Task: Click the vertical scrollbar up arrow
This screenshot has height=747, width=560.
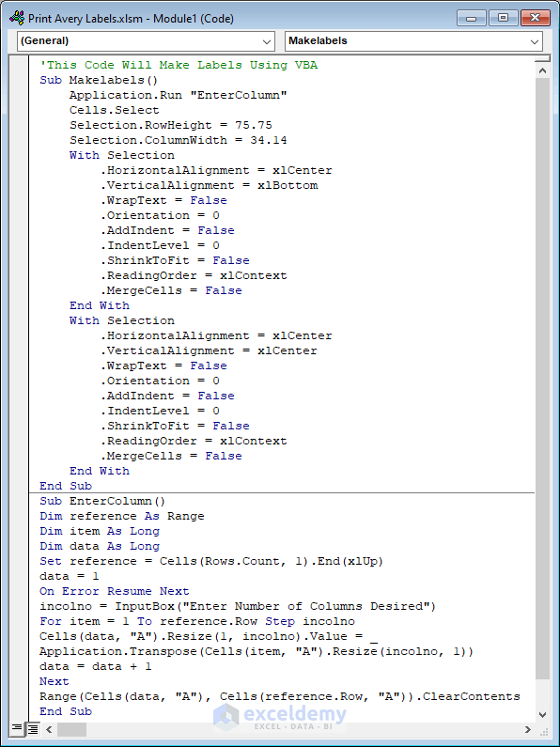Action: 542,70
